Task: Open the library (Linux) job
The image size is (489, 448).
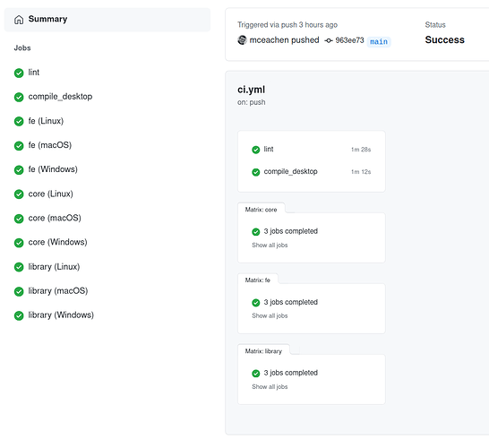Action: pos(54,267)
